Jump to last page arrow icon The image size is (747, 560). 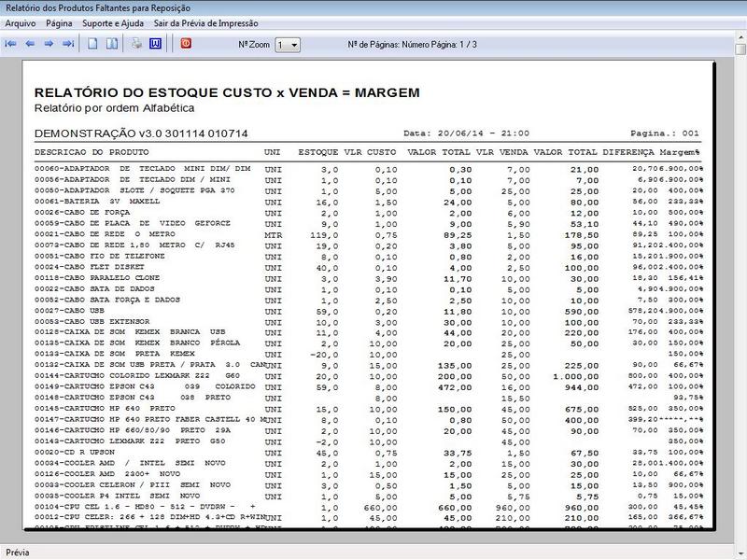(x=68, y=44)
